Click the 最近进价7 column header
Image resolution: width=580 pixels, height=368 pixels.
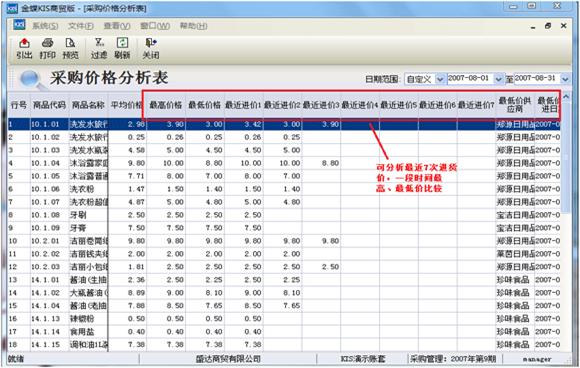coord(476,105)
